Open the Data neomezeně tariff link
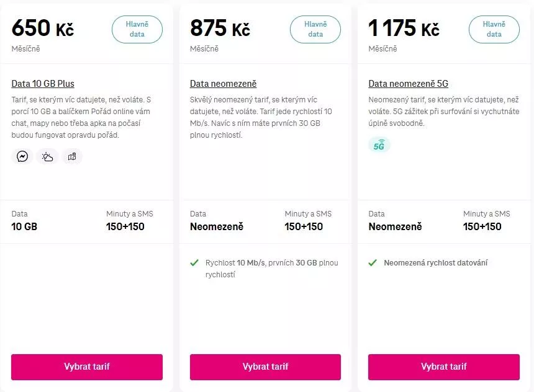This screenshot has height=392, width=534. click(x=223, y=84)
